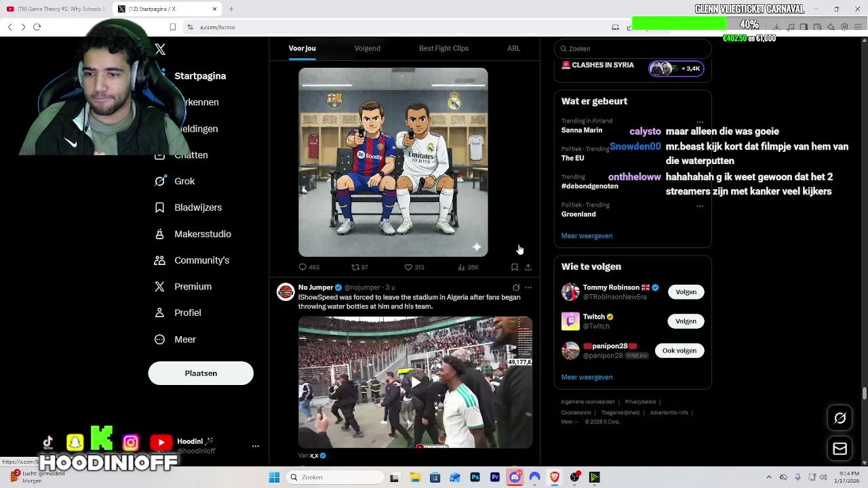Share the football cartoon post
This screenshot has width=868, height=488.
[528, 267]
